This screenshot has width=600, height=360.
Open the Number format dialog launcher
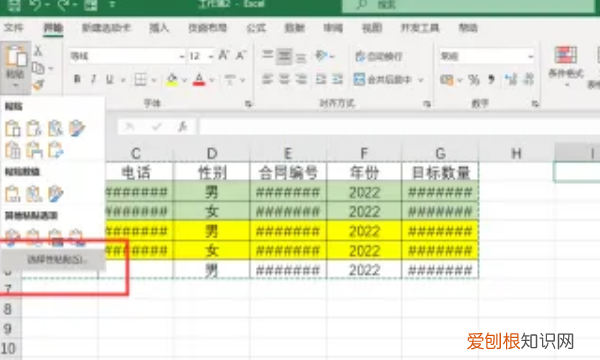[535, 103]
